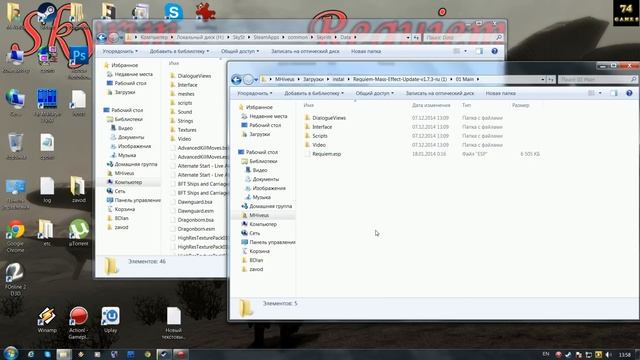Click MHiveus breadcrumb in 01 Main address bar
This screenshot has height=360, width=640.
[284, 79]
